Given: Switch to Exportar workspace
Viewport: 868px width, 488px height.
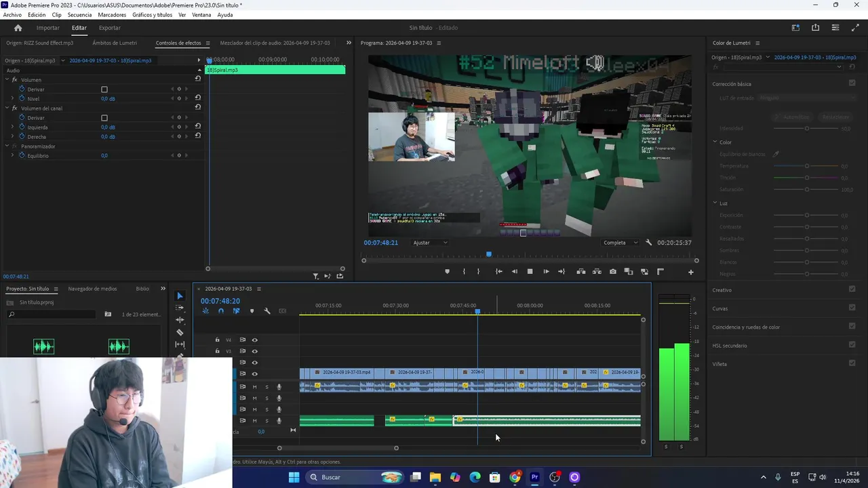Looking at the screenshot, I should point(110,28).
